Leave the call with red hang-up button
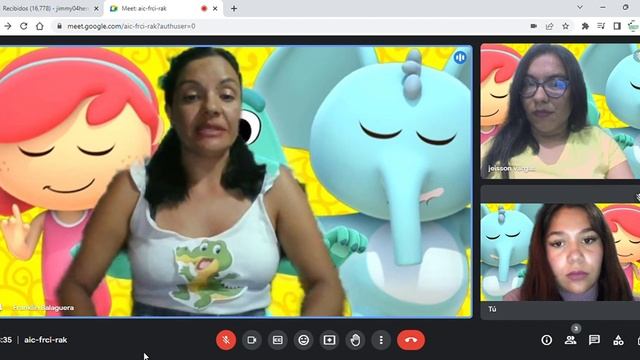 pyautogui.click(x=411, y=340)
